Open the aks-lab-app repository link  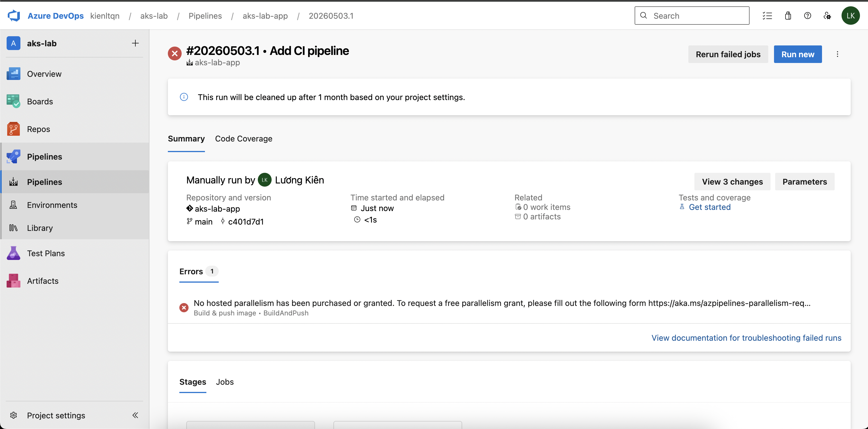click(217, 208)
